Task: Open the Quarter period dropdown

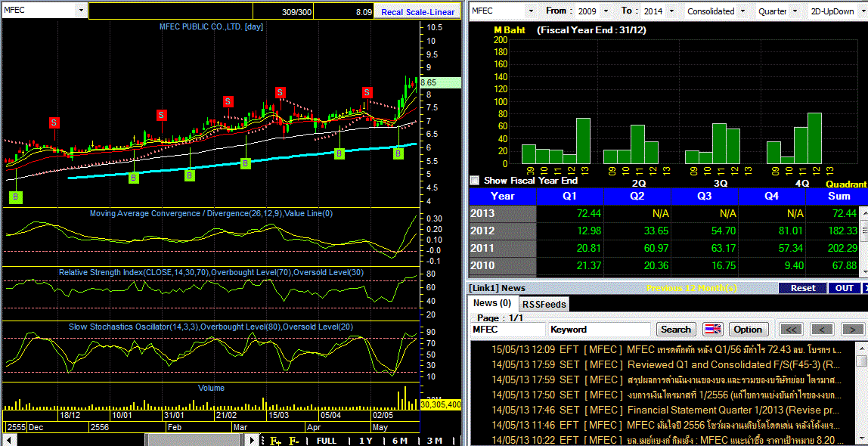Action: (x=796, y=11)
